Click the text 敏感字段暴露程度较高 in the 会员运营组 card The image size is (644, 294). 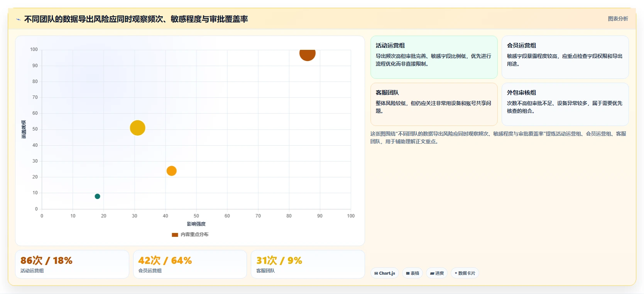tap(532, 56)
